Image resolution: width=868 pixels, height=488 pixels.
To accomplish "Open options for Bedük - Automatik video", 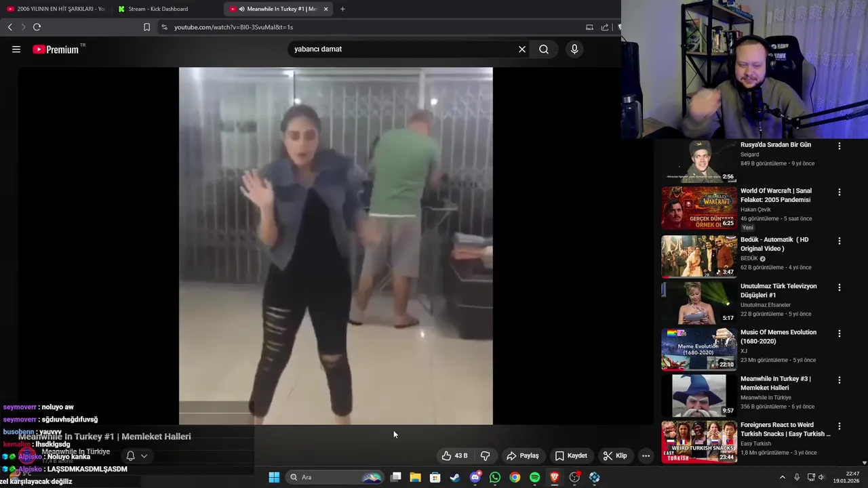I will point(839,241).
